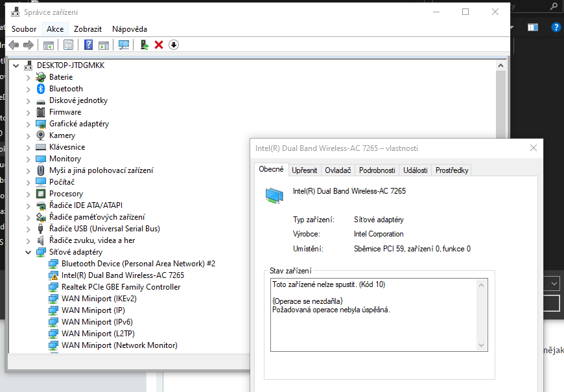Click the red X uninstall device icon
The height and width of the screenshot is (392, 564).
click(x=158, y=45)
